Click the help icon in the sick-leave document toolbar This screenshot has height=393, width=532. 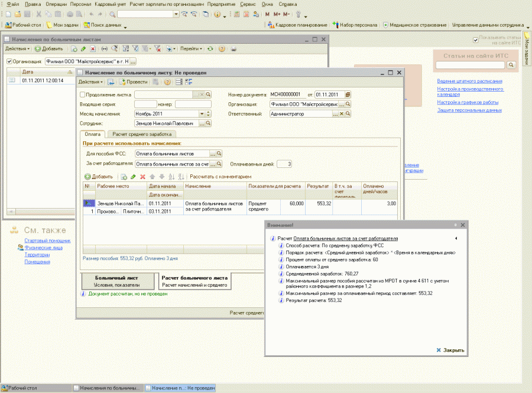(167, 82)
